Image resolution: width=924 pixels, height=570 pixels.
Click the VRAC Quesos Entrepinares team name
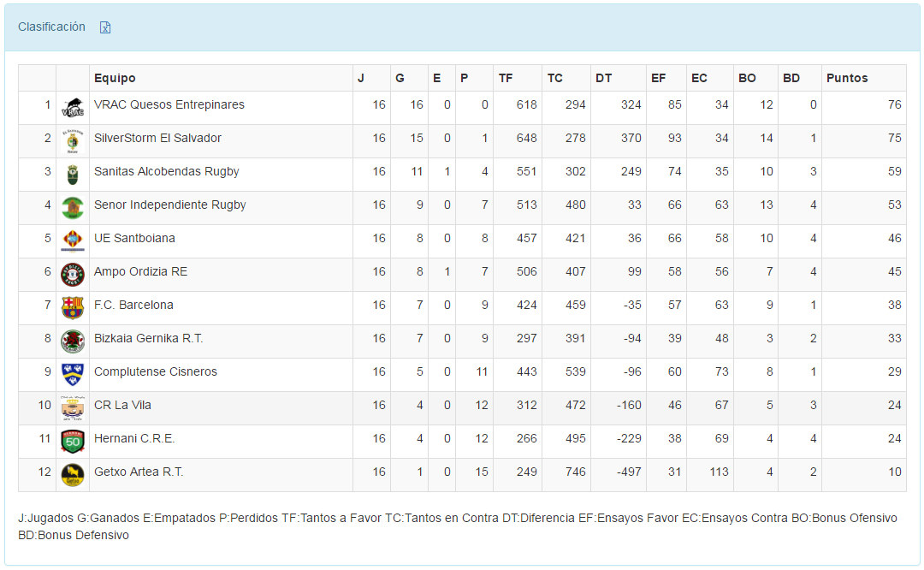point(169,104)
